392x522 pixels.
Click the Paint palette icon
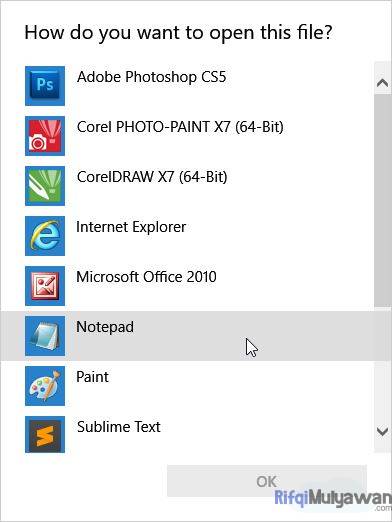click(45, 386)
